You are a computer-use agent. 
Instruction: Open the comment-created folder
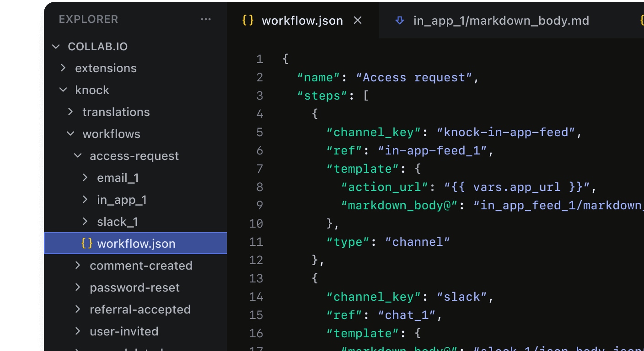coord(141,265)
